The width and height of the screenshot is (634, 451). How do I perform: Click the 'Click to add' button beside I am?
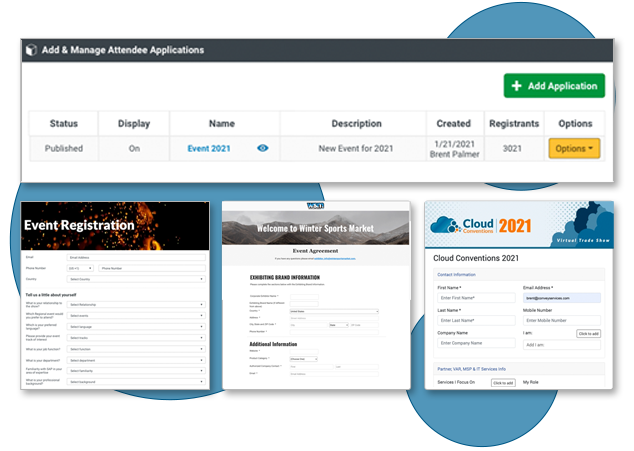coord(588,334)
